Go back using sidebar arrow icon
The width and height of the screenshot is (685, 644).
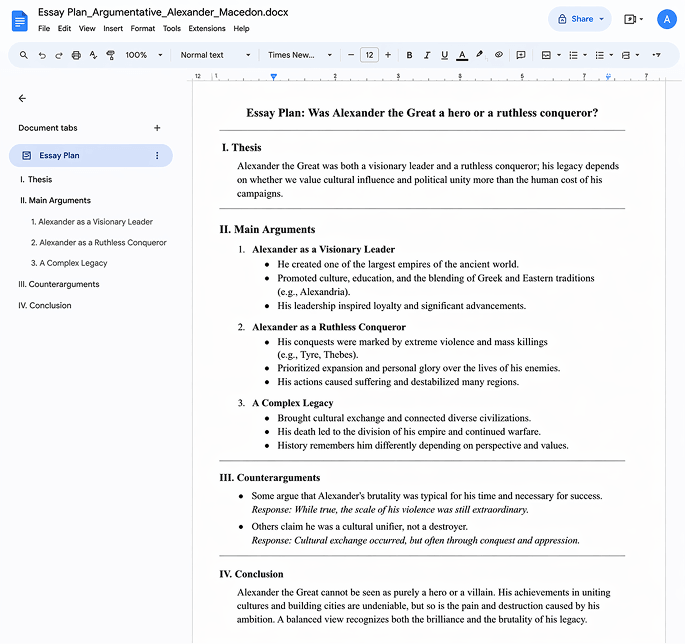click(22, 98)
